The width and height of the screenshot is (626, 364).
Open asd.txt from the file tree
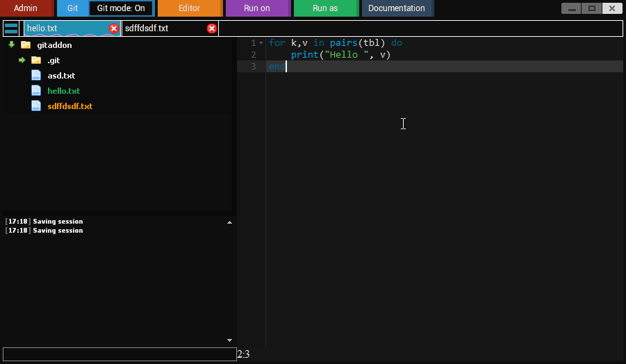[x=61, y=76]
